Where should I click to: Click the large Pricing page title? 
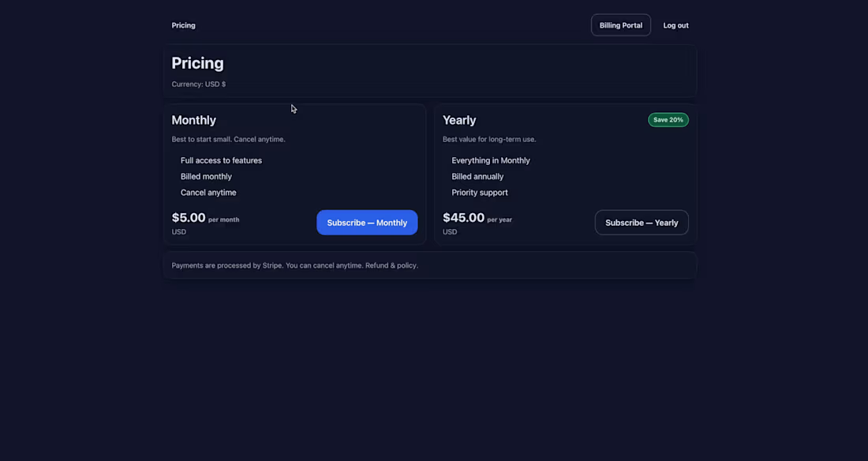197,63
